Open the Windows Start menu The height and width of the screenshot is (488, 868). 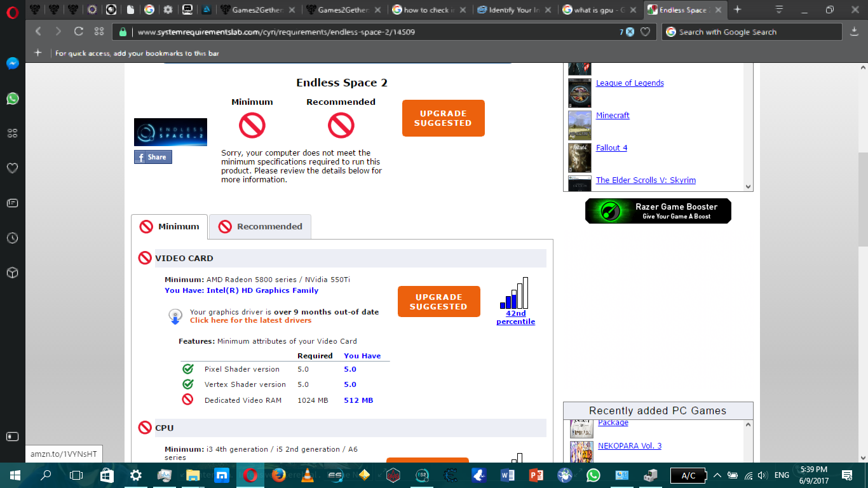coord(15,475)
